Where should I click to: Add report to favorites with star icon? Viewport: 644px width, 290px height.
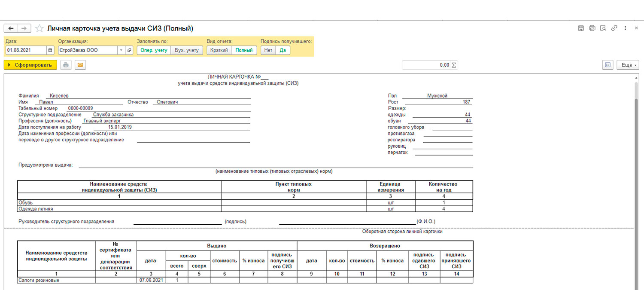(x=39, y=28)
